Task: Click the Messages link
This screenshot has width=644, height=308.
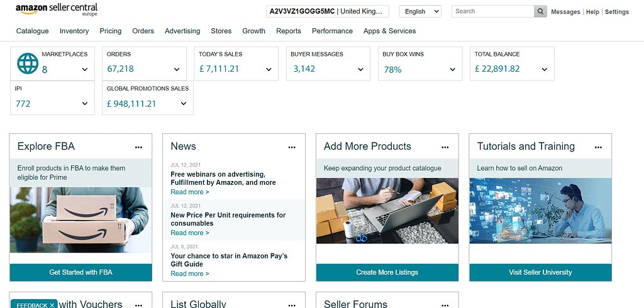Action: (565, 12)
